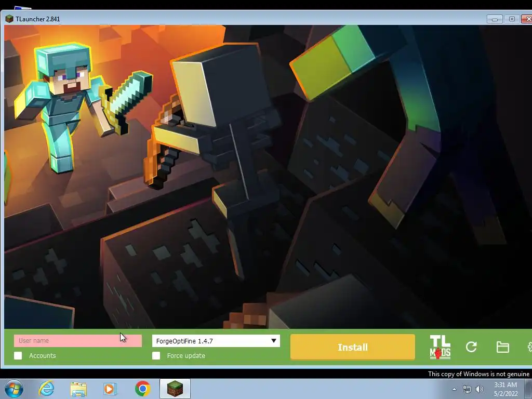Open the ForgeOptiFine 1.4.7 version dropdown
The image size is (532, 399).
216,341
